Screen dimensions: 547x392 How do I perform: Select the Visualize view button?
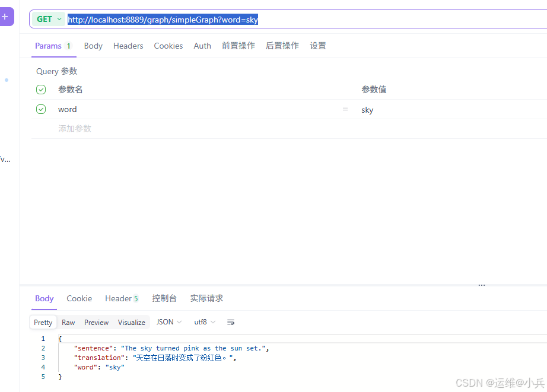coord(132,322)
